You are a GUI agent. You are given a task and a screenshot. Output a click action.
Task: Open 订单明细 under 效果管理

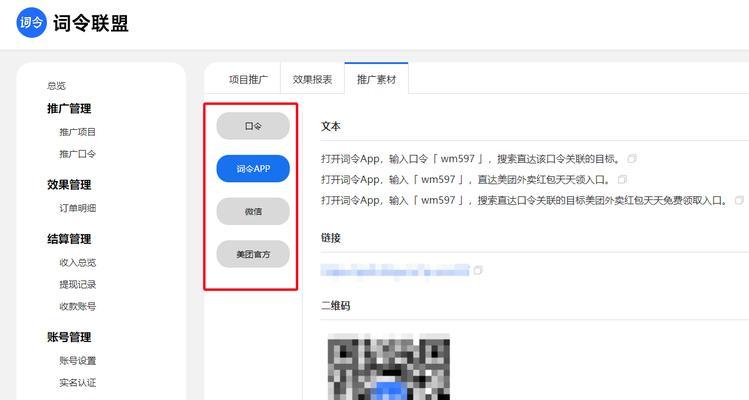point(77,208)
